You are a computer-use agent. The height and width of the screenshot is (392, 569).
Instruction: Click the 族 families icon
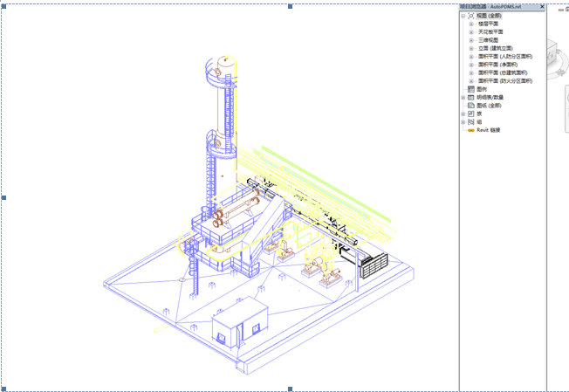click(x=471, y=113)
